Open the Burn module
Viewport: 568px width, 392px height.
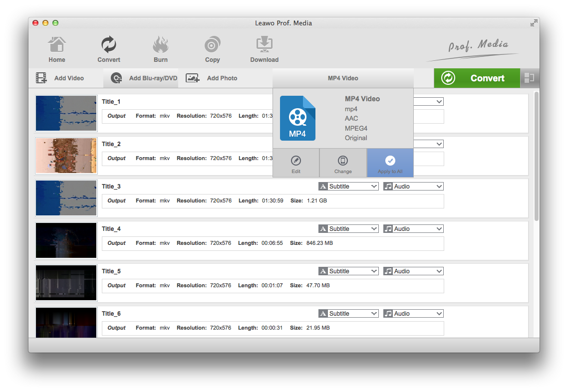click(x=161, y=49)
